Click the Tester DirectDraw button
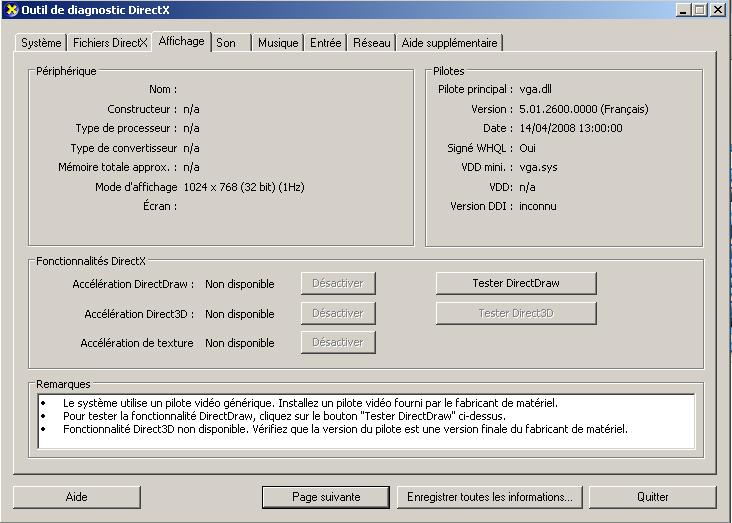 pos(516,283)
